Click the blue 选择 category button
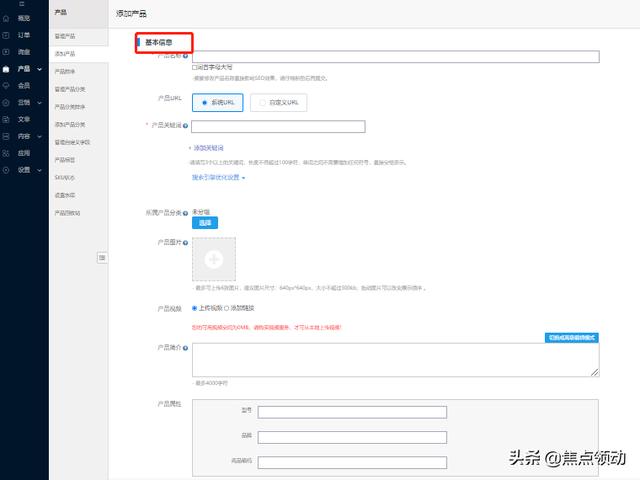Image resolution: width=640 pixels, height=480 pixels. pos(204,222)
